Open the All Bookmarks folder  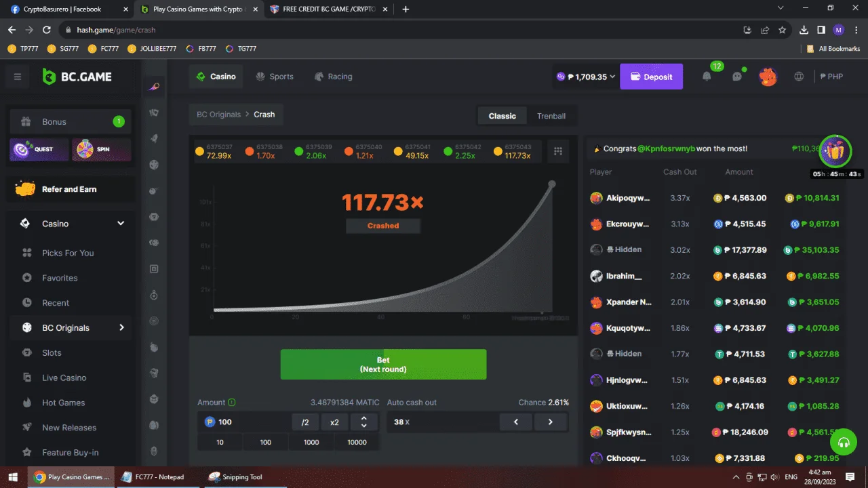tap(833, 49)
